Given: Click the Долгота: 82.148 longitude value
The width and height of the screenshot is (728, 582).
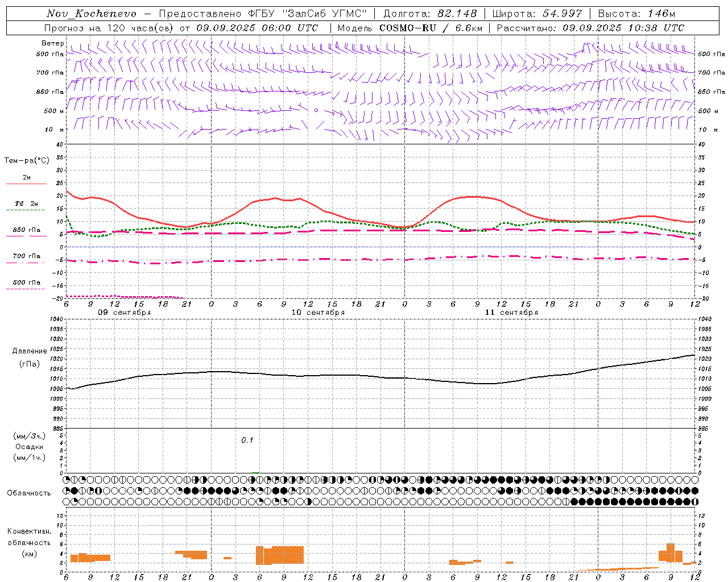Looking at the screenshot, I should (x=430, y=14).
